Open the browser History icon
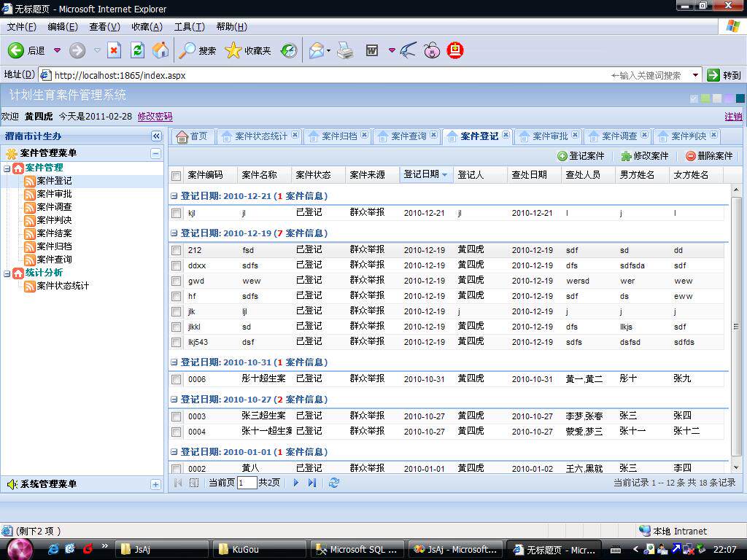Image resolution: width=747 pixels, height=560 pixels. 289,50
